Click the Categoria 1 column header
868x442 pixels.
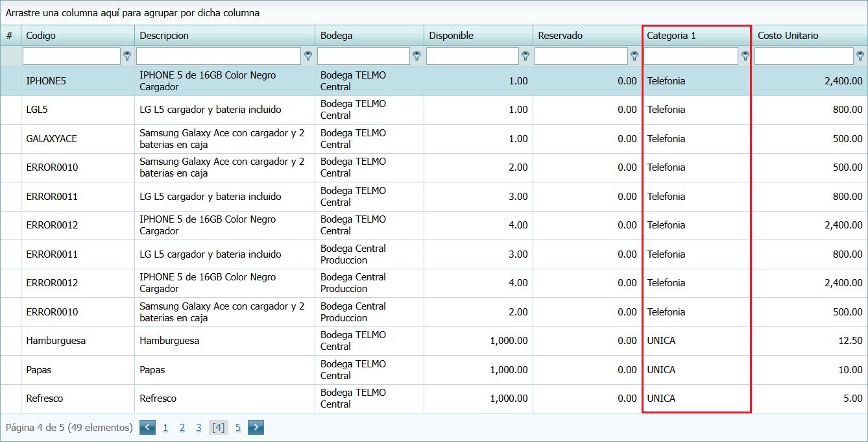click(x=671, y=36)
